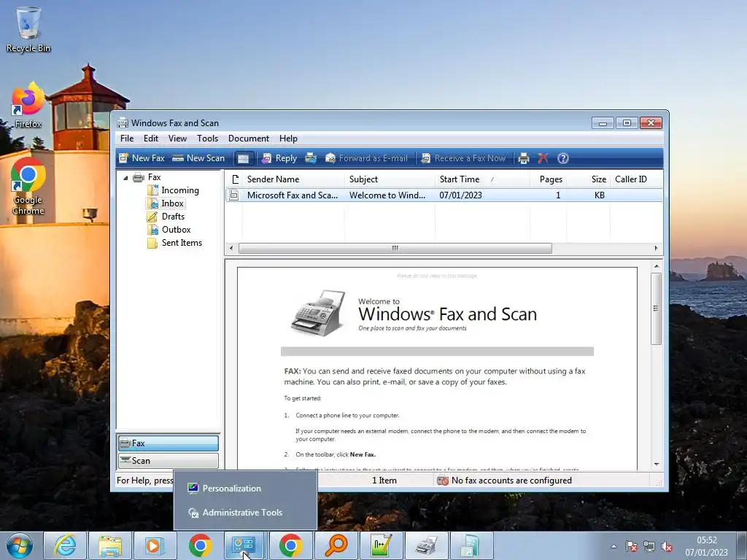The height and width of the screenshot is (560, 747).
Task: Click the orange magnifier taskbar icon
Action: (336, 545)
